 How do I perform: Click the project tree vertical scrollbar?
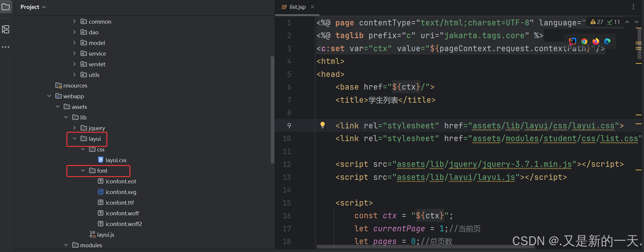tap(272, 109)
